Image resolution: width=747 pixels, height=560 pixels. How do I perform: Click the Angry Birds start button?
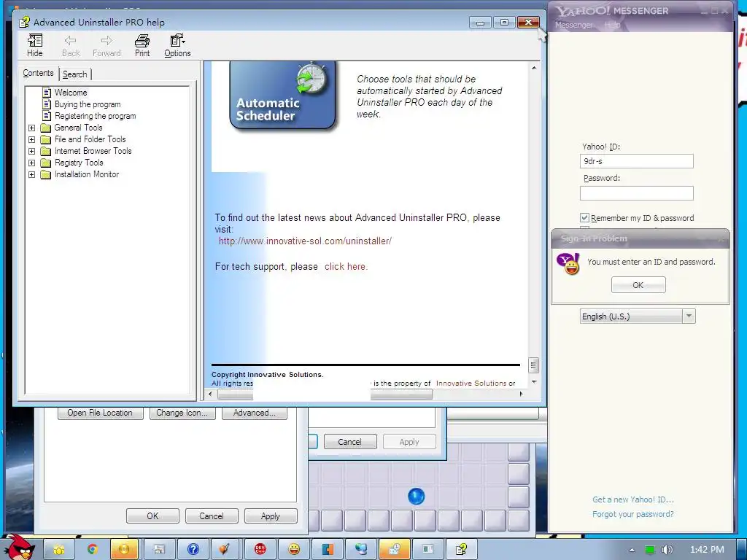point(19,547)
